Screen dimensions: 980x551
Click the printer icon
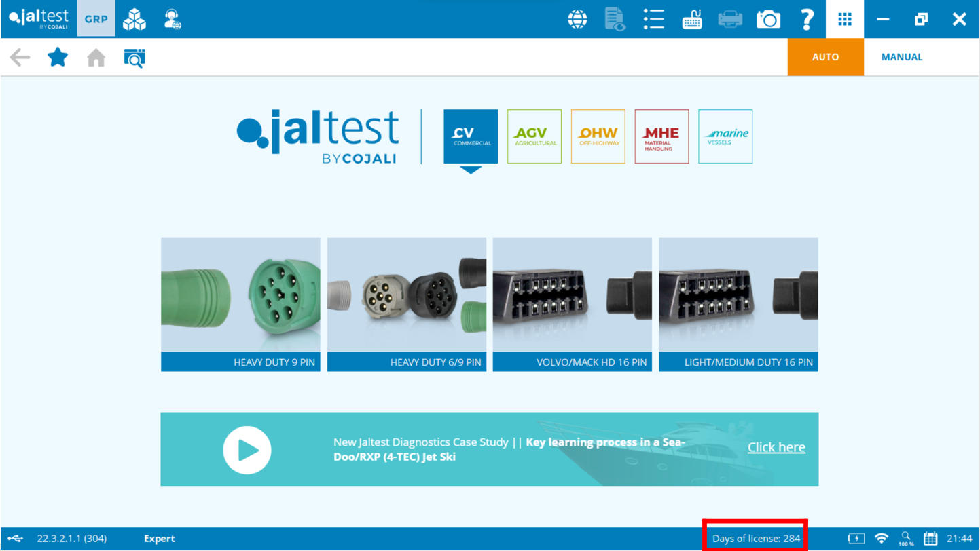pyautogui.click(x=730, y=20)
